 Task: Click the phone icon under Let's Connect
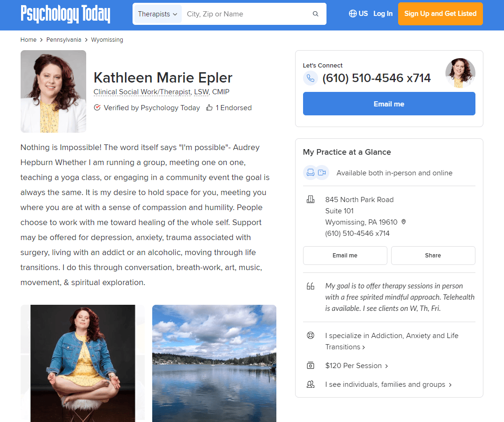click(x=311, y=78)
